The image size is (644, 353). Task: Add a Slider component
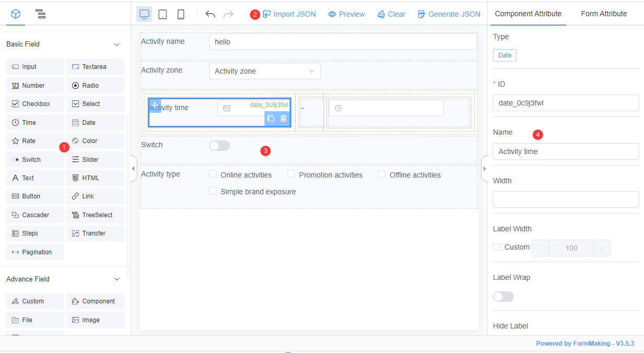click(95, 160)
